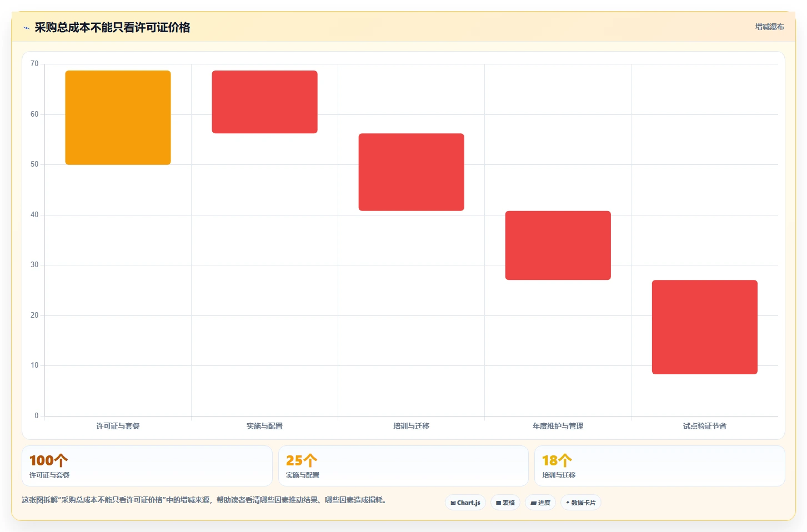Click the red 实施与配置 waterfall bar
This screenshot has height=532, width=807.
pyautogui.click(x=264, y=102)
